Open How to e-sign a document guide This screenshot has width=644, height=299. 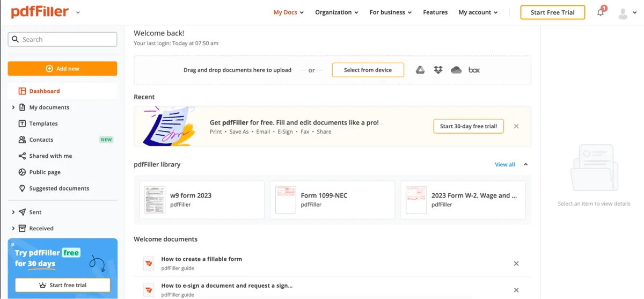226,286
